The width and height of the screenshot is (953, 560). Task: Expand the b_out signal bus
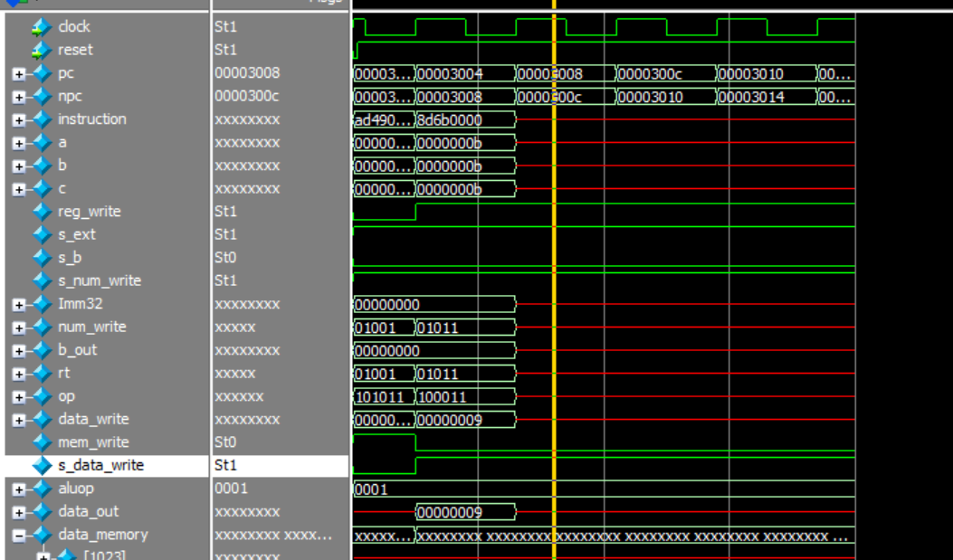tap(19, 351)
